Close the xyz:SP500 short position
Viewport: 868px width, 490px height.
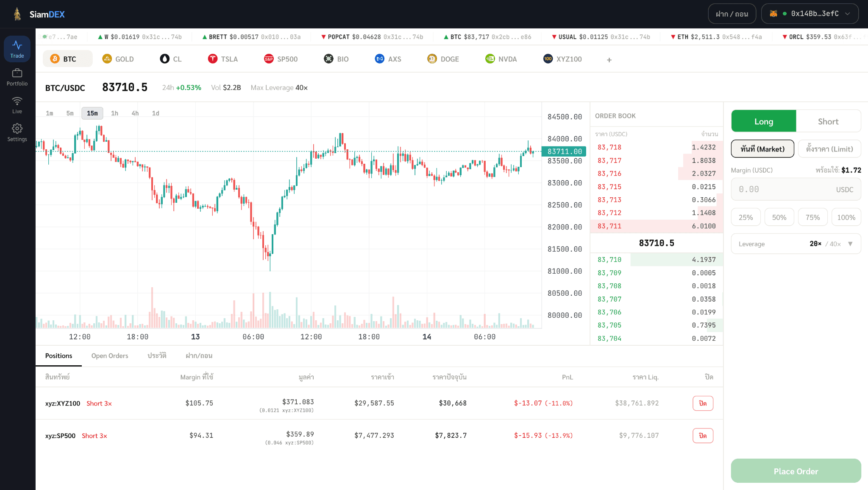point(703,436)
